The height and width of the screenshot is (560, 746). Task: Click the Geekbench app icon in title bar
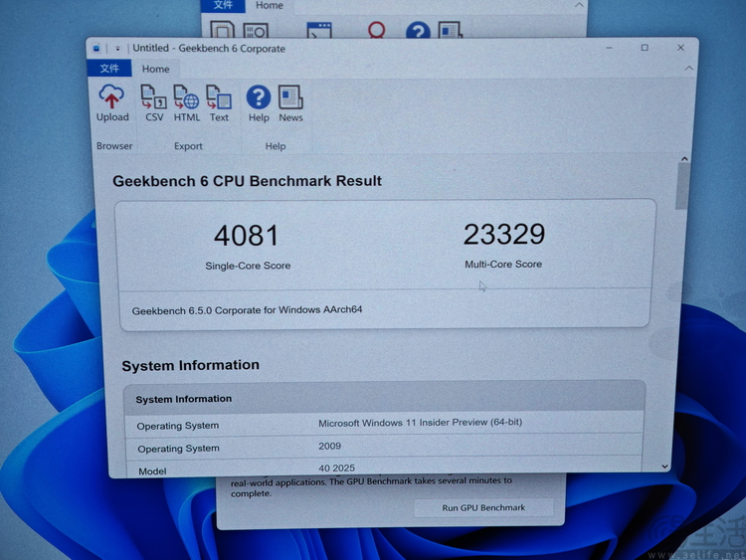coord(96,48)
